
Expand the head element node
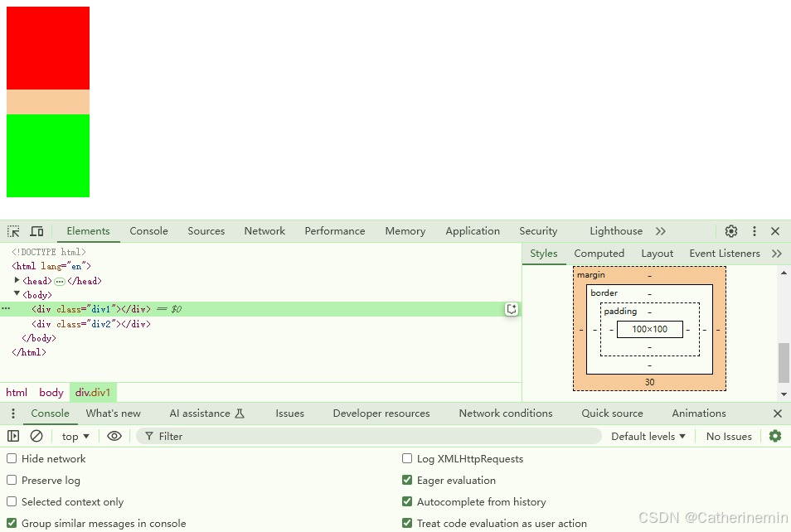tap(17, 280)
